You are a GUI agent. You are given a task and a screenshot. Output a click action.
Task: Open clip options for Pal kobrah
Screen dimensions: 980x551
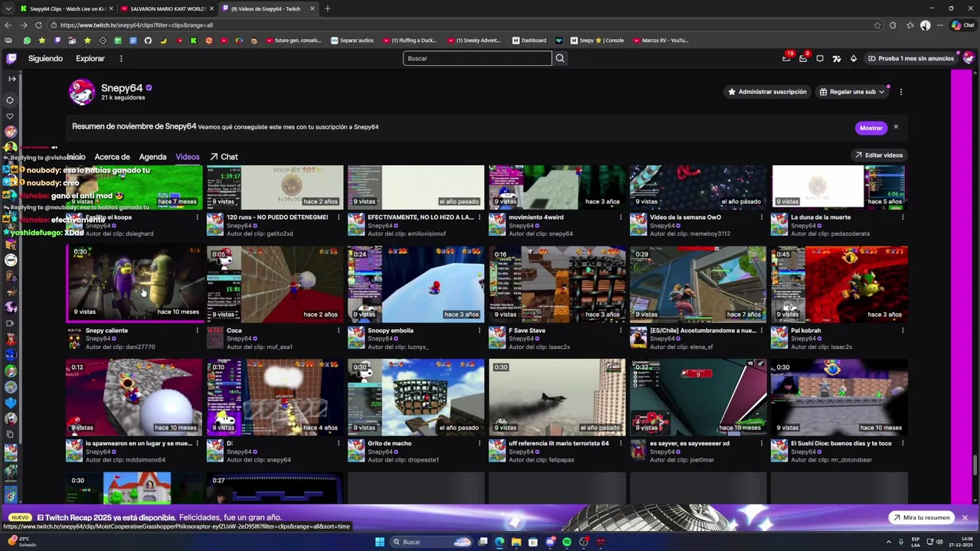click(x=903, y=331)
